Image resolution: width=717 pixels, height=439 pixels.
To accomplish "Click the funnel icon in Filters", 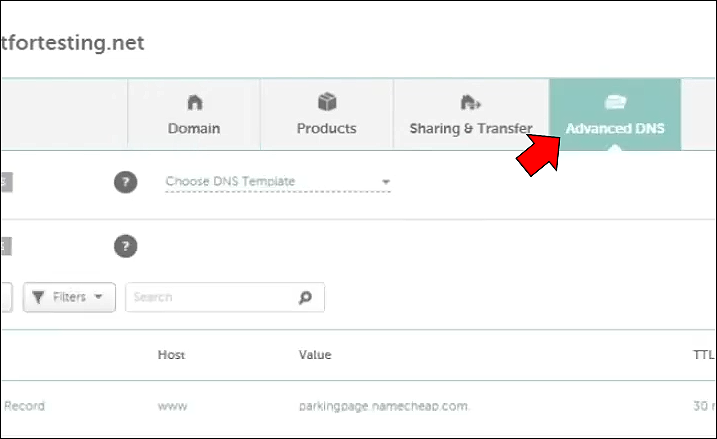I will tap(39, 297).
